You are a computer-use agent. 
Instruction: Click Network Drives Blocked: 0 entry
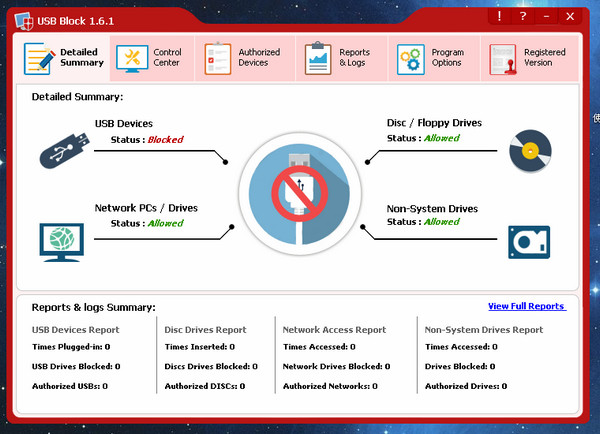click(336, 366)
